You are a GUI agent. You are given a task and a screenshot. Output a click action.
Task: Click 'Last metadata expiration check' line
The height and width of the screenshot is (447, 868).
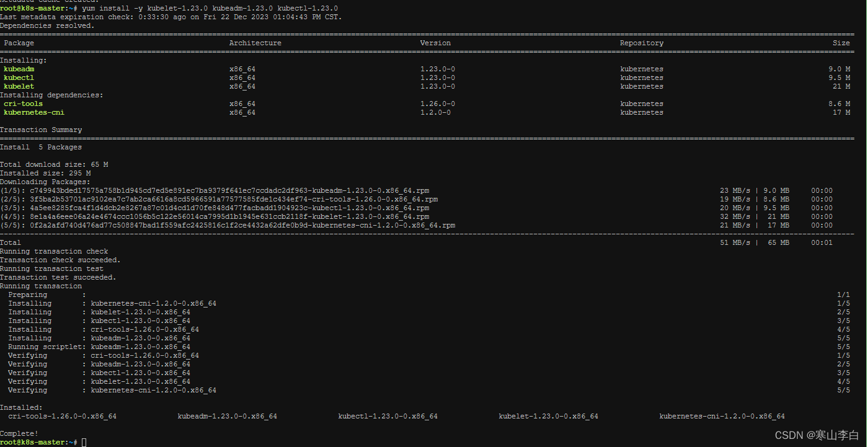coord(171,17)
